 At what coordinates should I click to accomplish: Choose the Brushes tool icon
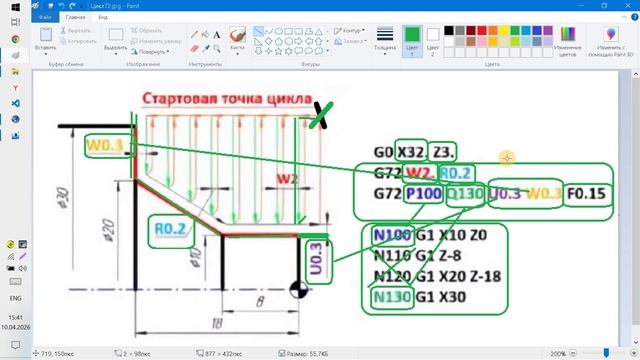click(238, 35)
